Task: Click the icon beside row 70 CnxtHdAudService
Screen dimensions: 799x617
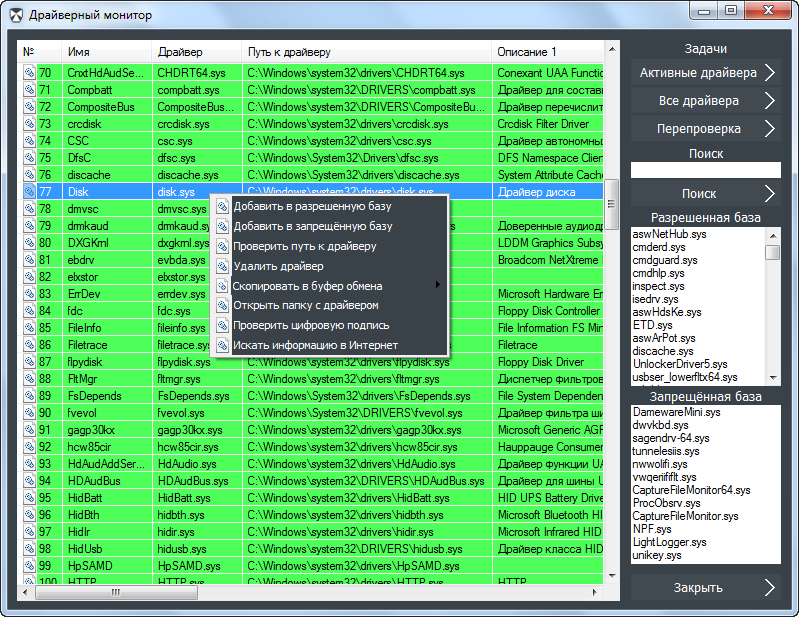Action: 29,73
